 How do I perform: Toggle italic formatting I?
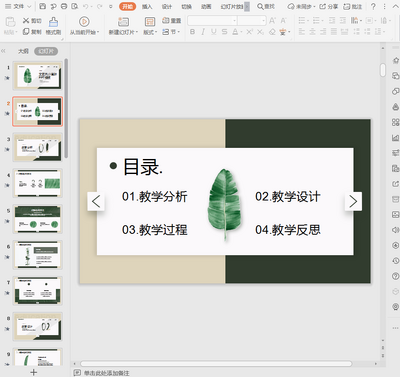(203, 32)
